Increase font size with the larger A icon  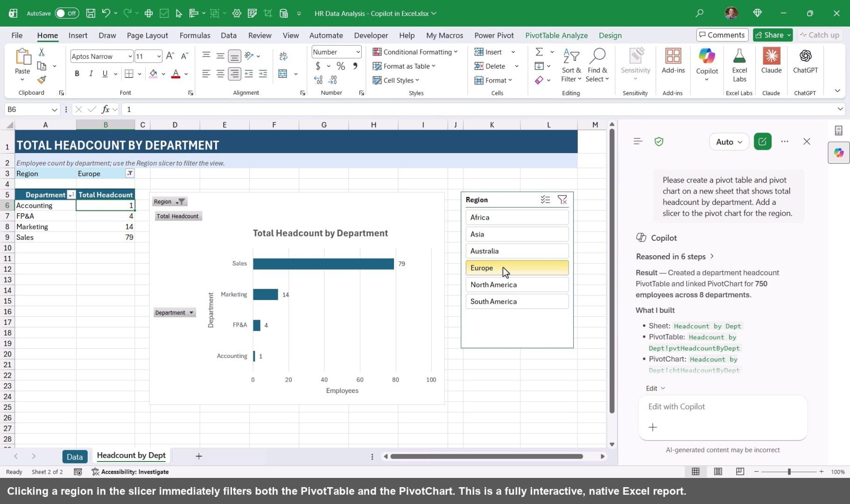coord(170,56)
